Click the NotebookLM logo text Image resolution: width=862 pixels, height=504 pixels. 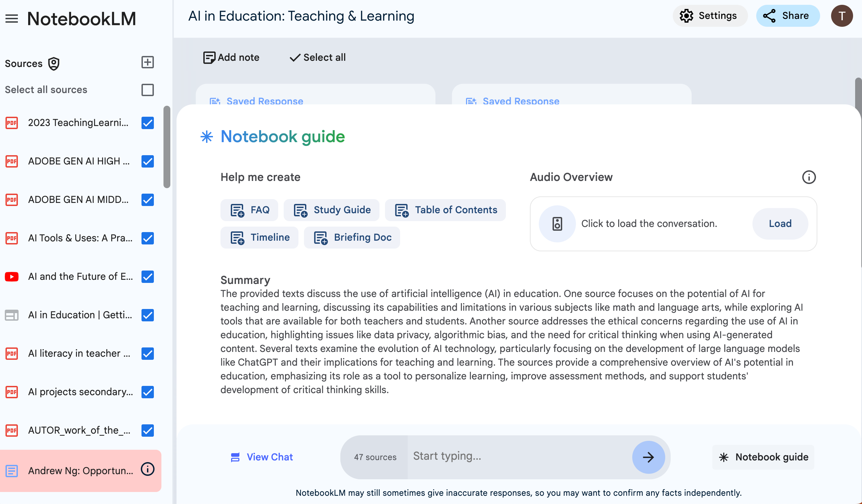(82, 19)
